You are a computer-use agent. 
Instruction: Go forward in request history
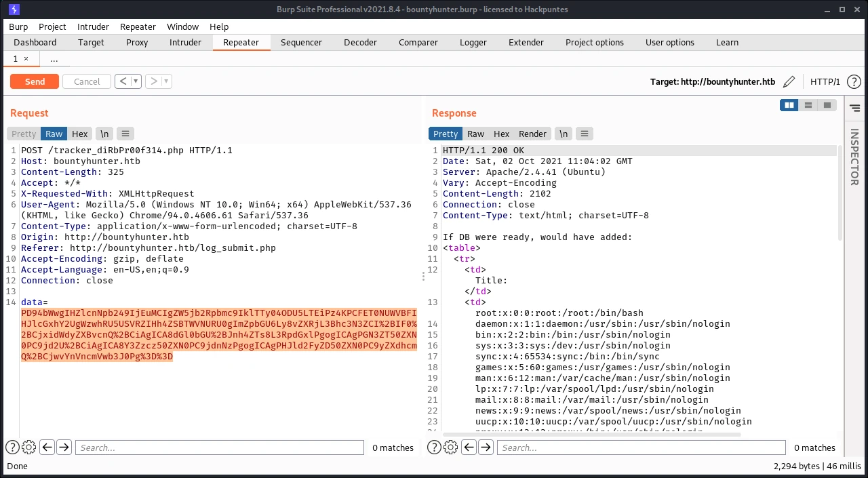(x=154, y=81)
